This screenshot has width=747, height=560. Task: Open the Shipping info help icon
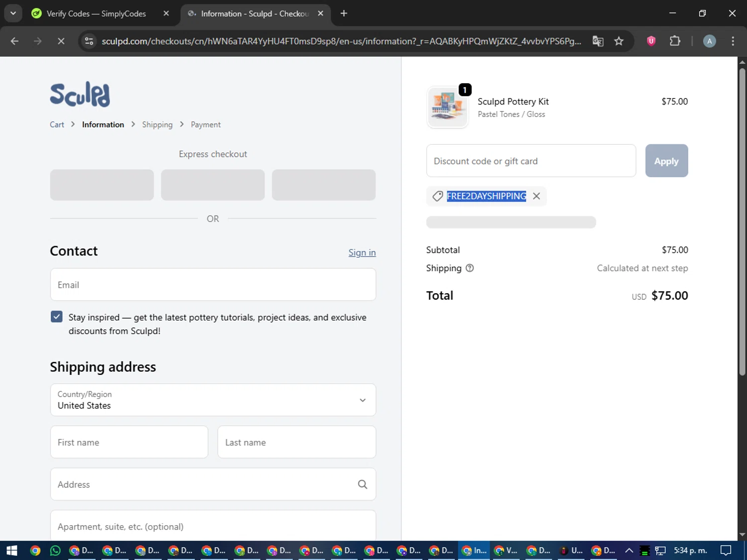pos(470,268)
